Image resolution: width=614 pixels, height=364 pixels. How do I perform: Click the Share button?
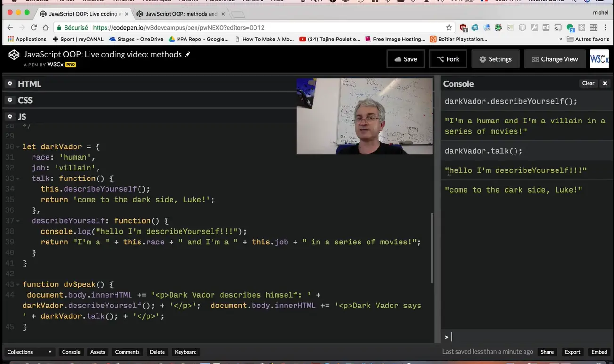[547, 352]
